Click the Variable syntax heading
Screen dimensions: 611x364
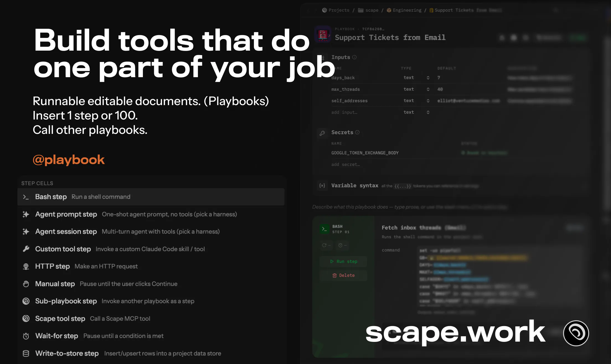pos(355,186)
